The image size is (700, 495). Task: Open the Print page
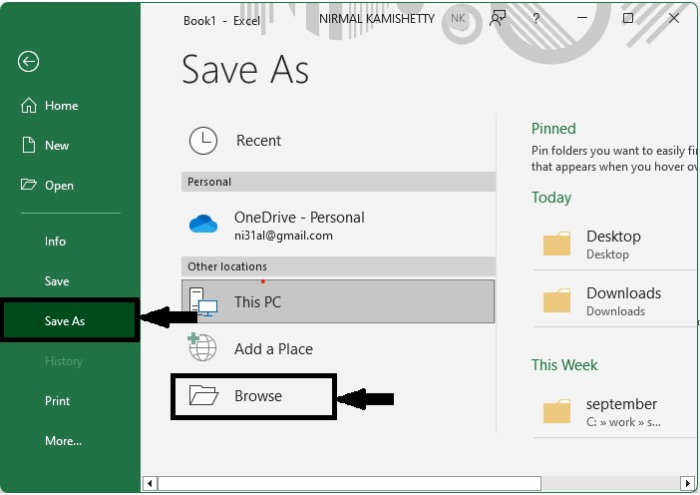coord(57,401)
